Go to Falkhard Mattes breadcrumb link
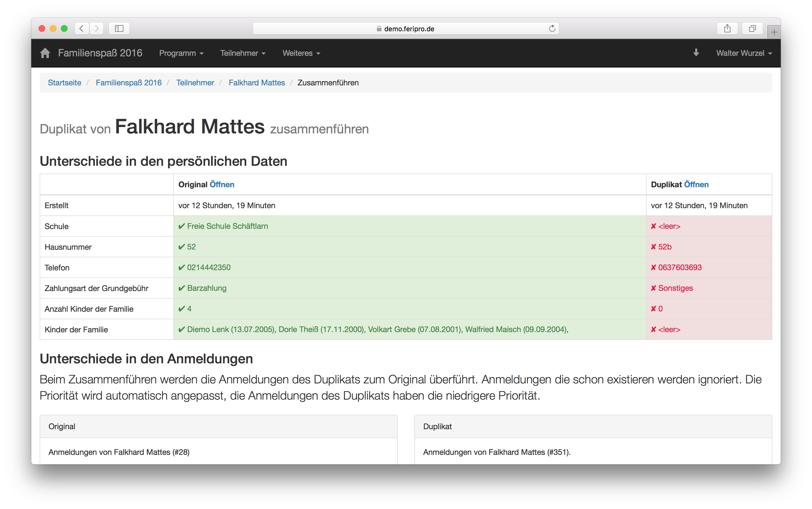The width and height of the screenshot is (812, 509). tap(257, 83)
